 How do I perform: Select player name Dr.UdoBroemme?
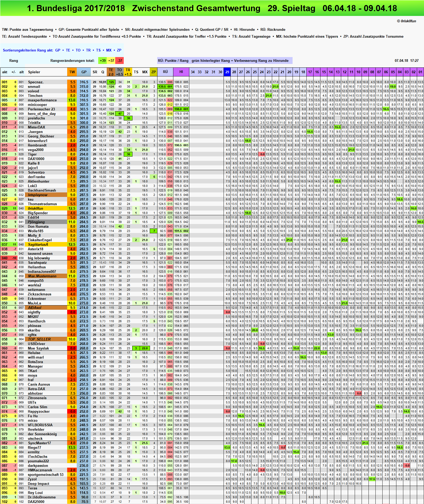(x=42, y=497)
